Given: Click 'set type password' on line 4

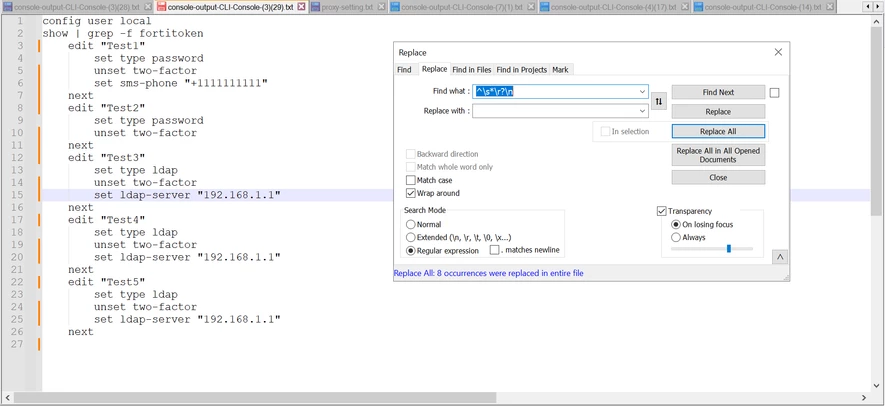Looking at the screenshot, I should [x=148, y=58].
